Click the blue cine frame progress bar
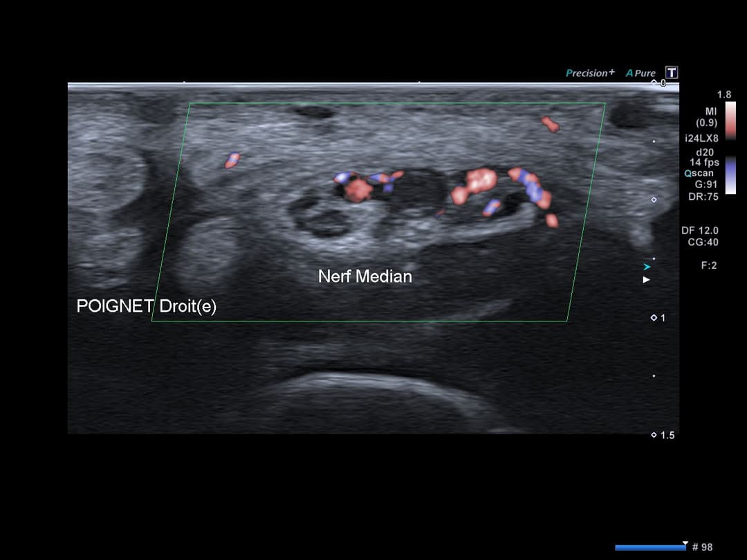 [x=649, y=548]
